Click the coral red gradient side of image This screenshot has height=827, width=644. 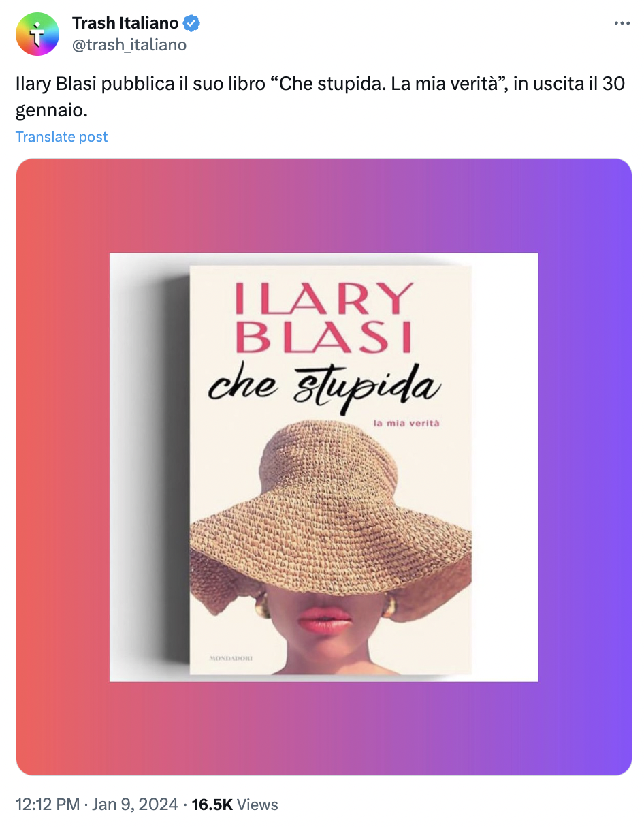(x=62, y=467)
